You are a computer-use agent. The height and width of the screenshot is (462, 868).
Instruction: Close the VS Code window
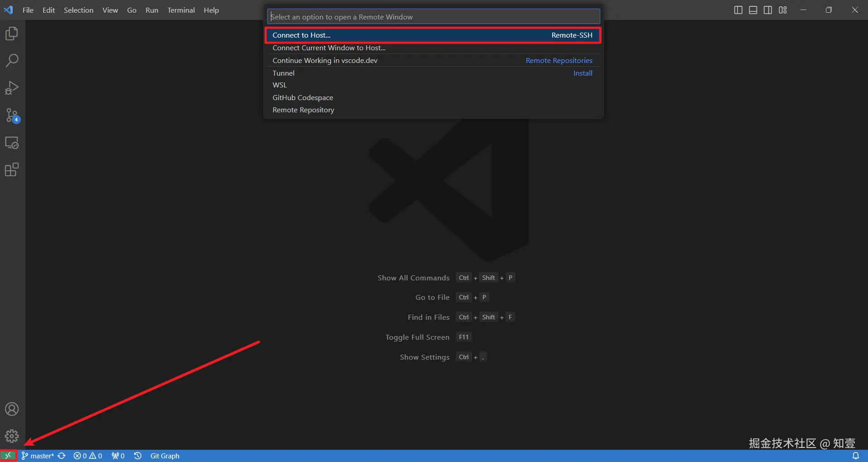[x=855, y=10]
